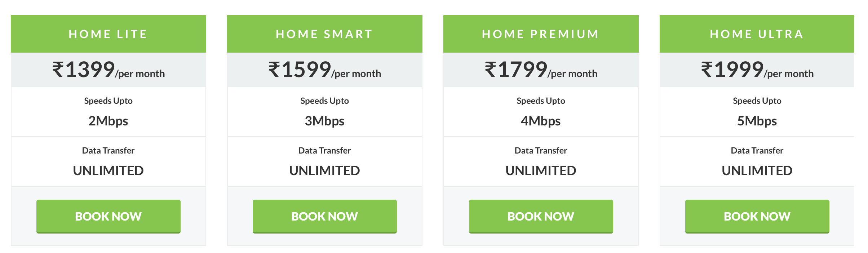The height and width of the screenshot is (253, 868).
Task: Click Speeds Upto label in Home Ultra
Action: pos(757,101)
